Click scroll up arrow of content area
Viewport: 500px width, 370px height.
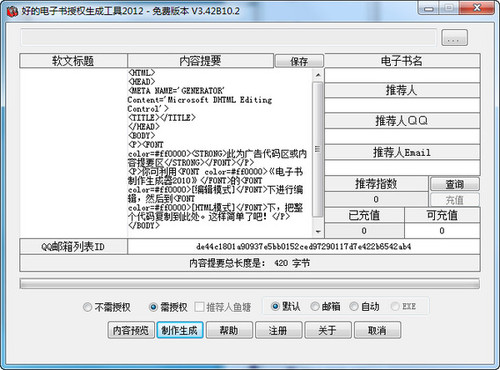click(318, 75)
